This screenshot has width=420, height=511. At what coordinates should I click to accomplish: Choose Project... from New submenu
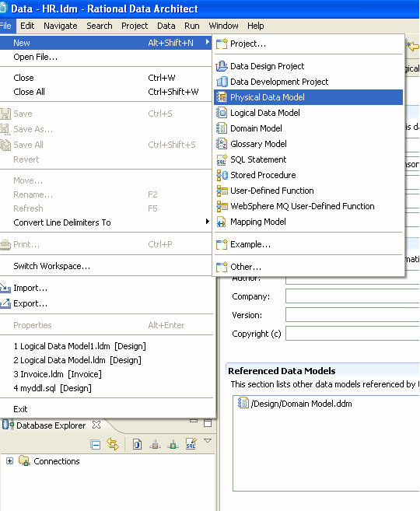click(308, 44)
